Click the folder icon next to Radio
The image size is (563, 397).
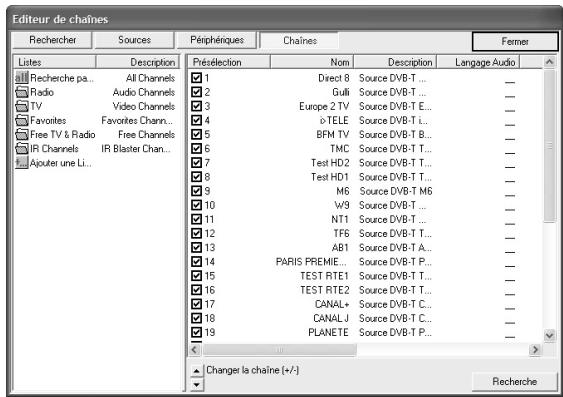22,92
